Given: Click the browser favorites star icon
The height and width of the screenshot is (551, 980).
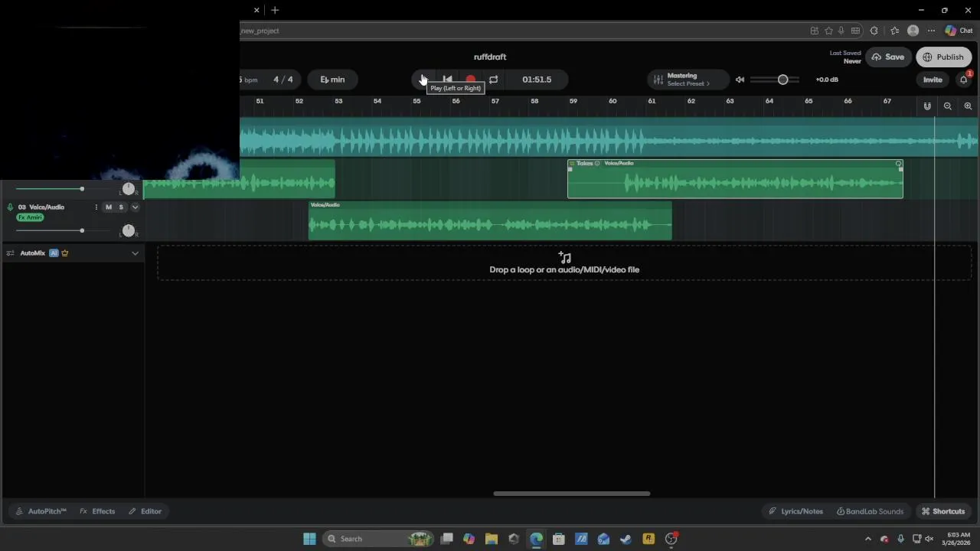Looking at the screenshot, I should point(828,31).
